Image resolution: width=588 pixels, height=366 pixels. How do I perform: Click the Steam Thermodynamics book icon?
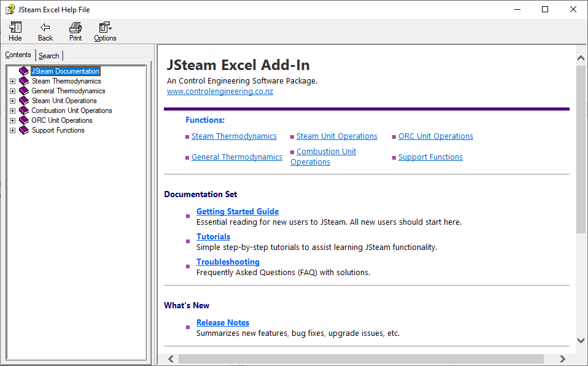click(x=24, y=80)
